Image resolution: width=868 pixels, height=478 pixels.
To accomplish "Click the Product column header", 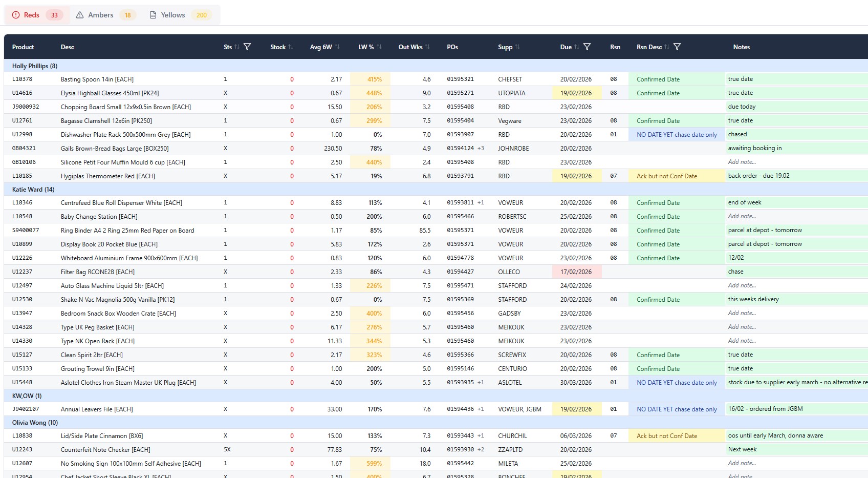I will [23, 47].
